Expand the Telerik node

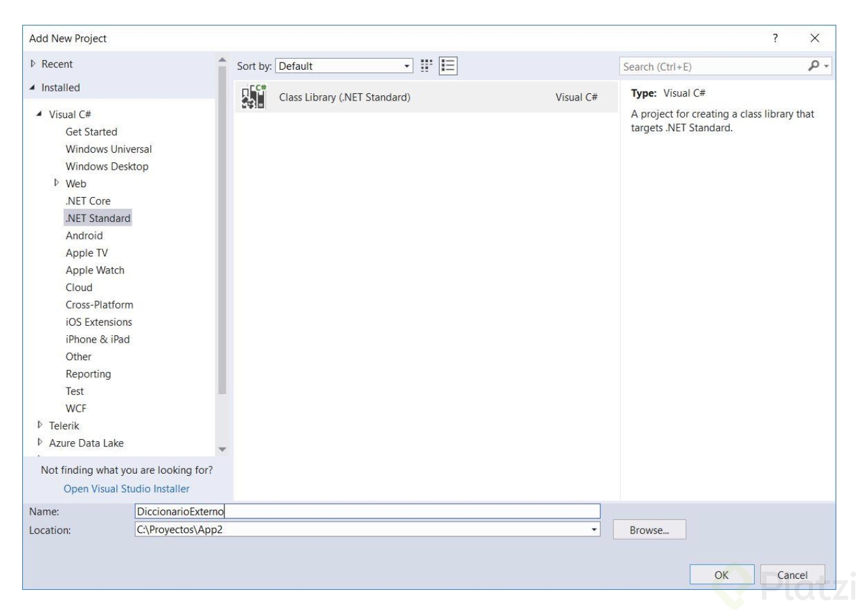[40, 425]
